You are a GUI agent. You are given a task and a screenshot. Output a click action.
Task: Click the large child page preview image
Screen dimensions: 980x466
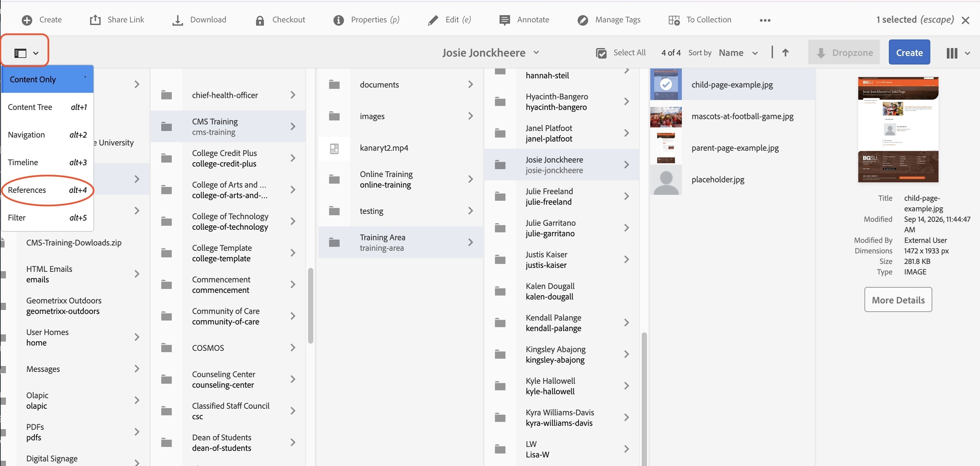coord(898,130)
